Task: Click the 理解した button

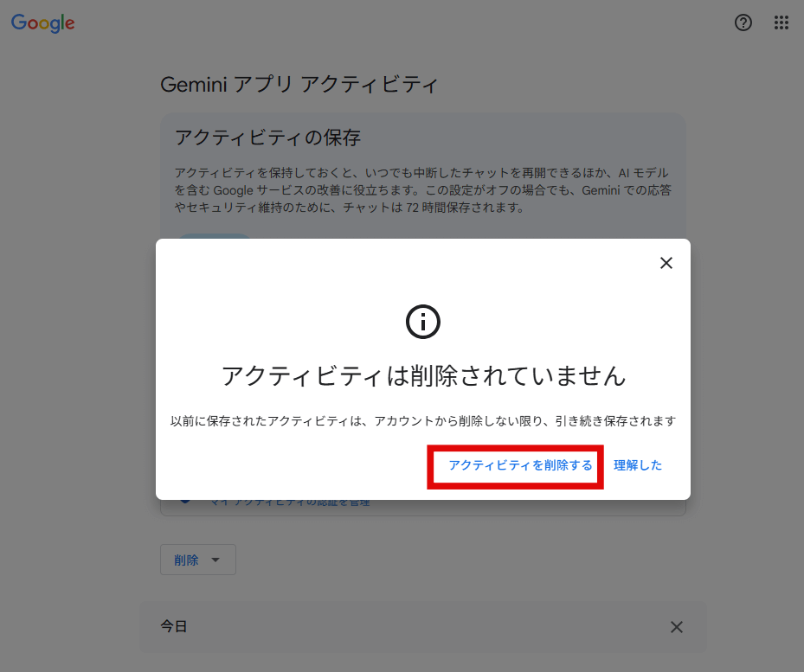Action: pos(638,465)
